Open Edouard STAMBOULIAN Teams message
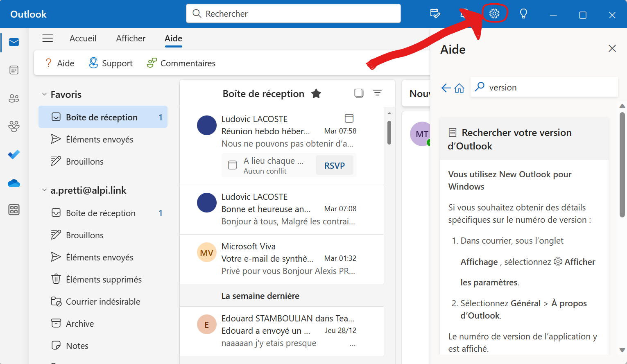The image size is (627, 364). pyautogui.click(x=282, y=331)
